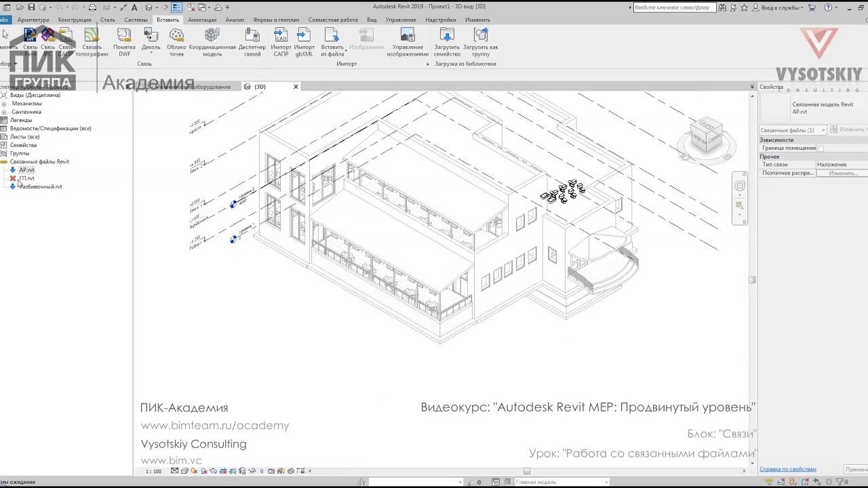
Task: Open the Управление ribbon tab
Action: (x=401, y=20)
